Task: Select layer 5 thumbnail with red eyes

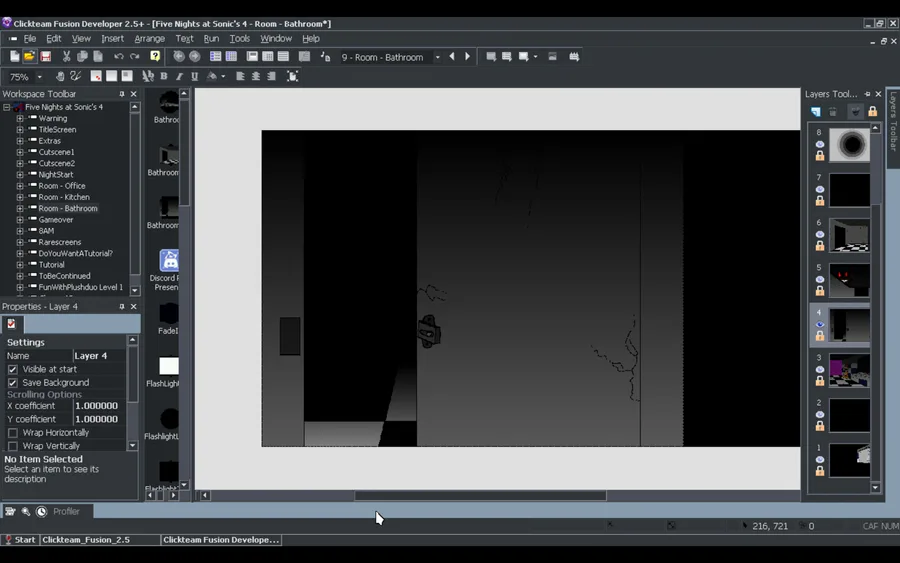Action: pos(849,280)
